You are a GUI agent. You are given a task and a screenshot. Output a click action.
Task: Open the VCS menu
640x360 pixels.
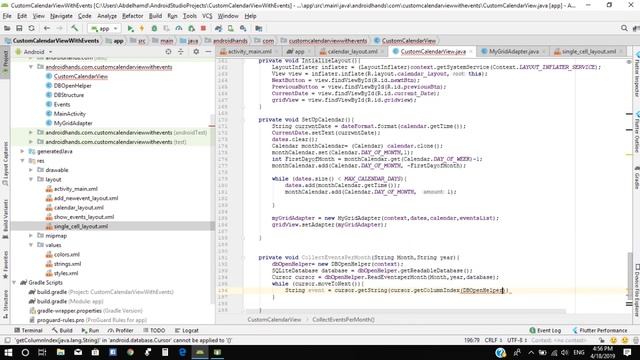click(207, 16)
